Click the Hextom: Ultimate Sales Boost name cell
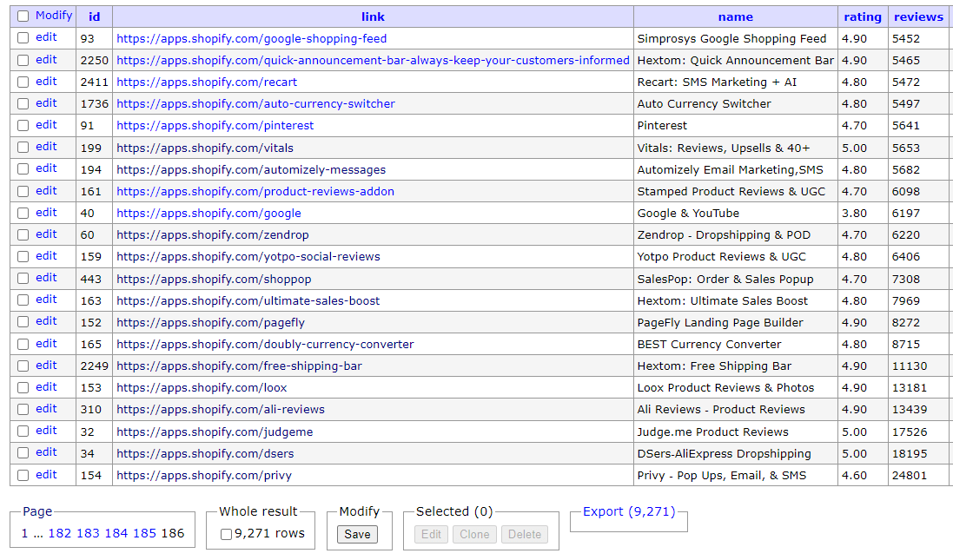Viewport: 953px width, 560px height. click(736, 300)
